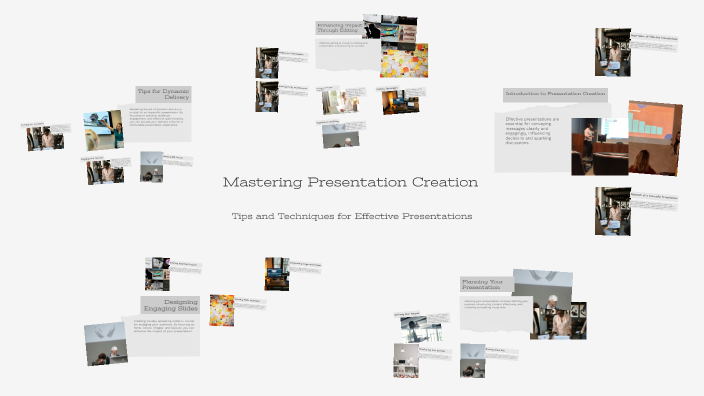Open the 'Enhancing Impact Through Editing' topic heading

coord(339,28)
